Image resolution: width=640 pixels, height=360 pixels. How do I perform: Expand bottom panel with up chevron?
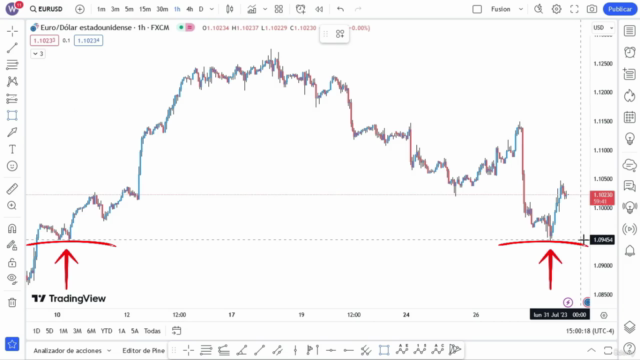pyautogui.click(x=591, y=350)
